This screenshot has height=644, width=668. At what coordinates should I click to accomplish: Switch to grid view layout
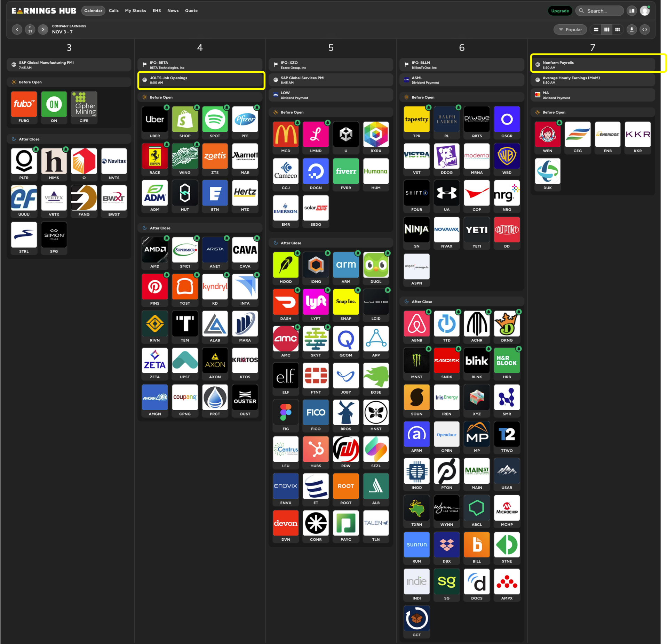[x=617, y=30]
